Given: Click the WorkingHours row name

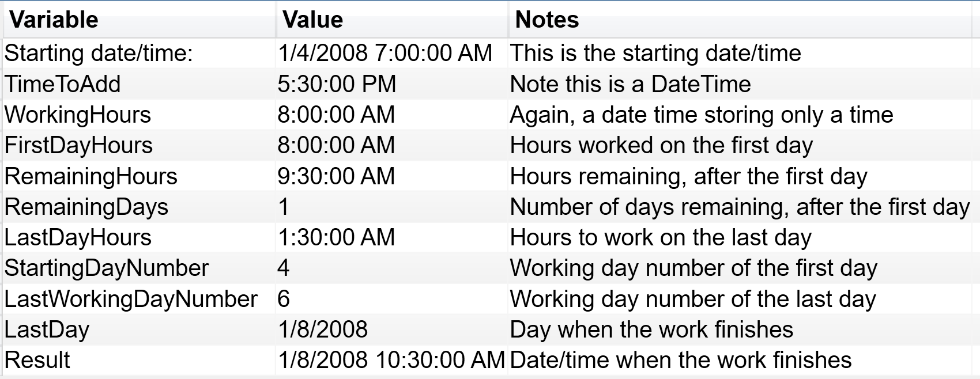Looking at the screenshot, I should click(78, 115).
